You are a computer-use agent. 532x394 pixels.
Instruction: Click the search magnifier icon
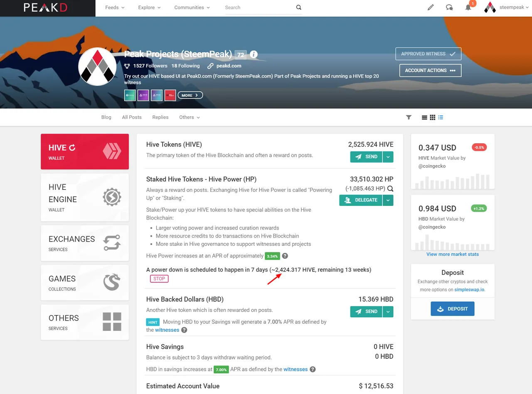pos(298,7)
